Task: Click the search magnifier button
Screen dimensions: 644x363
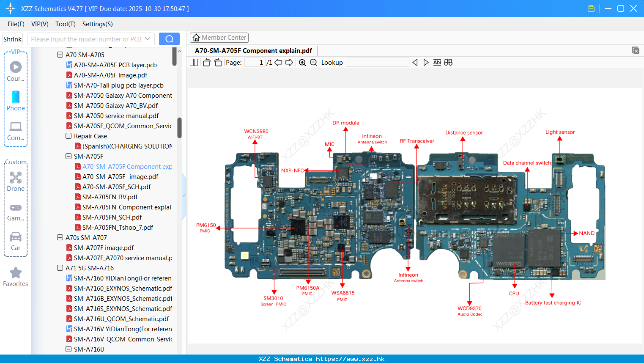Action: (x=169, y=39)
